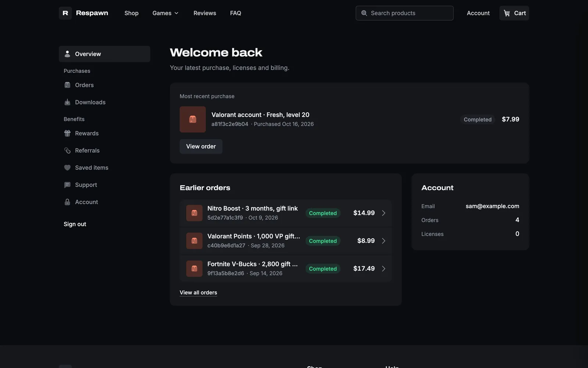Click the Respawn R logo icon
The image size is (588, 368).
click(65, 13)
